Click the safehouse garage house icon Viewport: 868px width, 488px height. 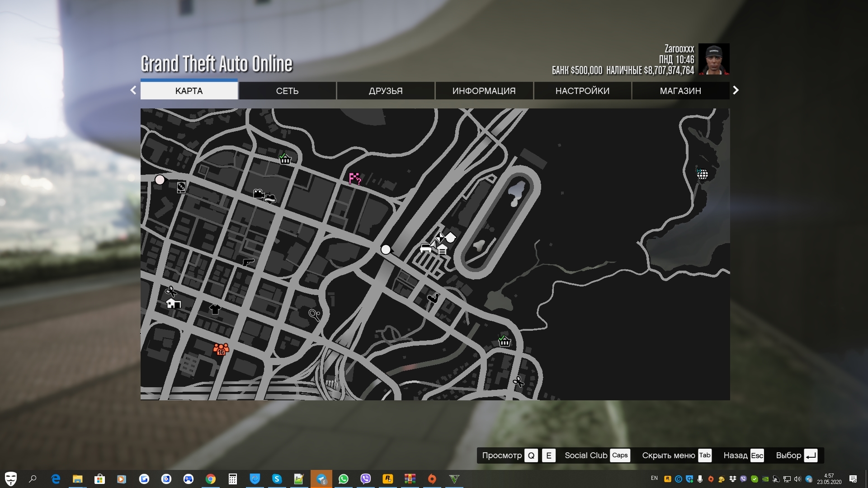coord(173,303)
